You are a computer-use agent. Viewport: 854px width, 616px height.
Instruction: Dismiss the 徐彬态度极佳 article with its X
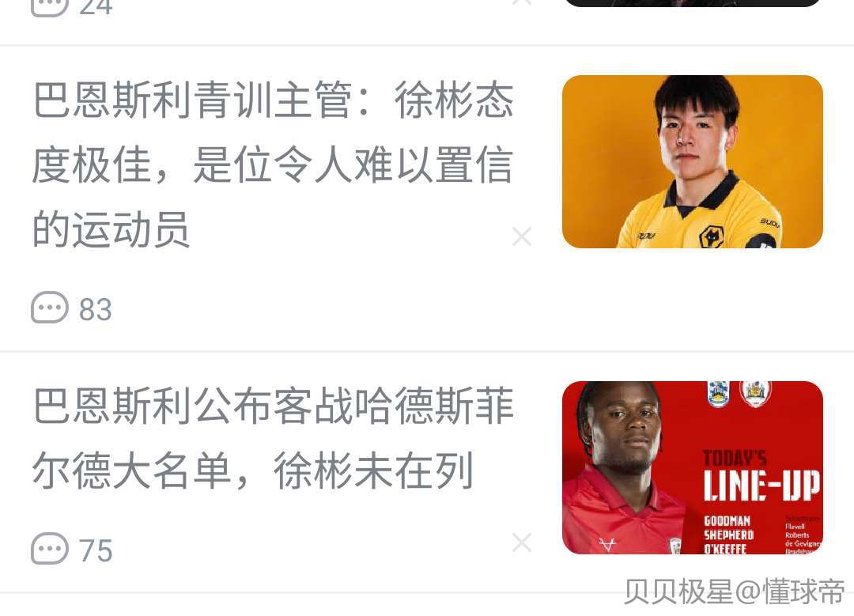coord(522,236)
